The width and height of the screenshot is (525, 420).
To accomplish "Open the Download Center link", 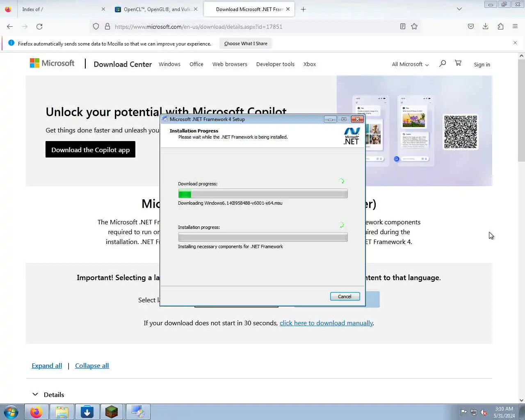I will 123,64.
